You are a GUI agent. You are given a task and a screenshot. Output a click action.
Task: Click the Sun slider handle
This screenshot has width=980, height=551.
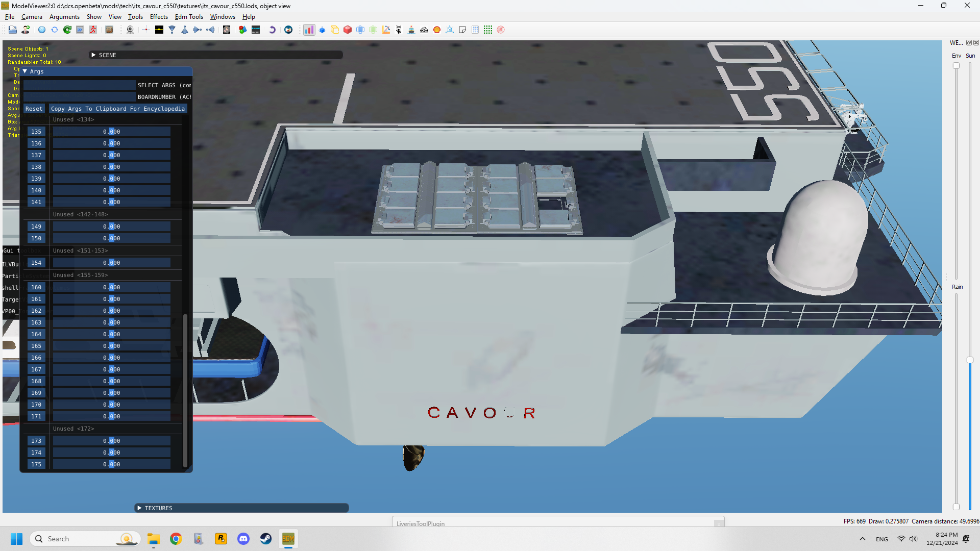click(970, 360)
